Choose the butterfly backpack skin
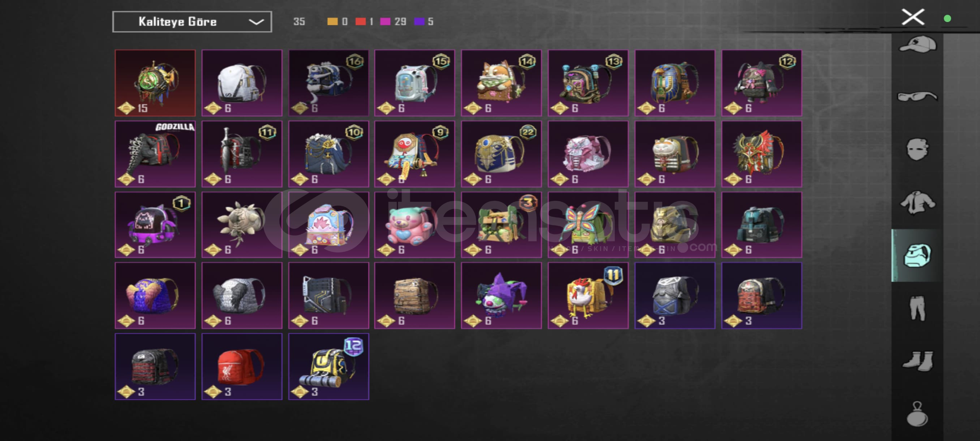Viewport: 980px width, 441px height. tap(588, 225)
